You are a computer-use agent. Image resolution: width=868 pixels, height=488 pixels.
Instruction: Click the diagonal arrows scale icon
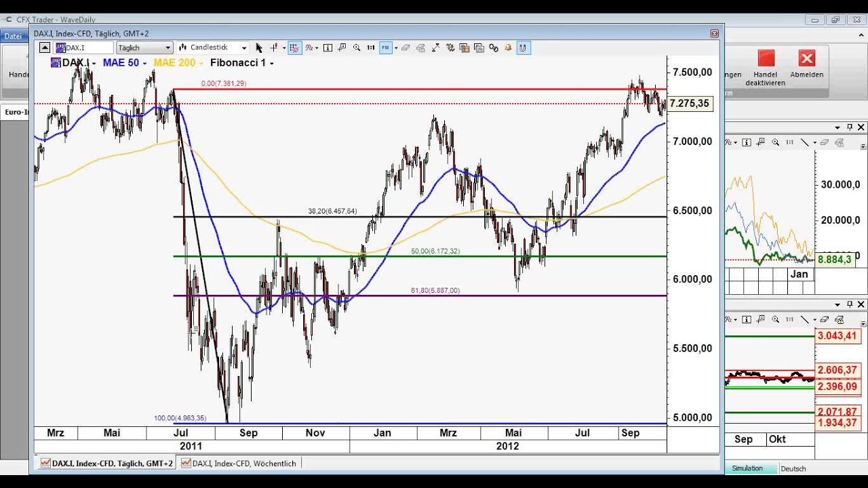435,48
